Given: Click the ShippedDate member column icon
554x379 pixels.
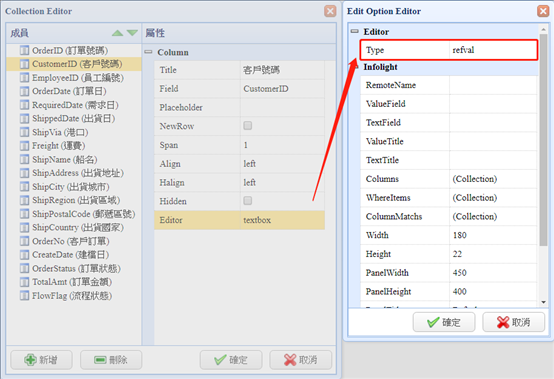Looking at the screenshot, I should 24,118.
